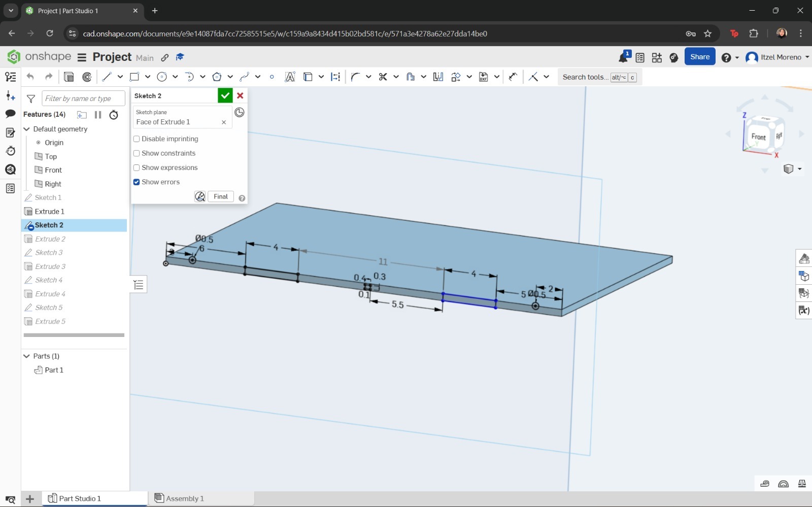Enable the Disable imprinting checkbox
Viewport: 812px width, 507px height.
tap(136, 139)
